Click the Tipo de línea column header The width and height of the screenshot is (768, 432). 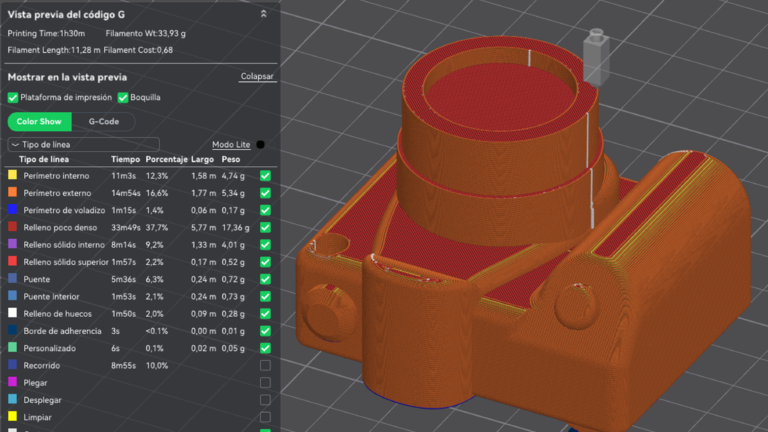(x=44, y=159)
